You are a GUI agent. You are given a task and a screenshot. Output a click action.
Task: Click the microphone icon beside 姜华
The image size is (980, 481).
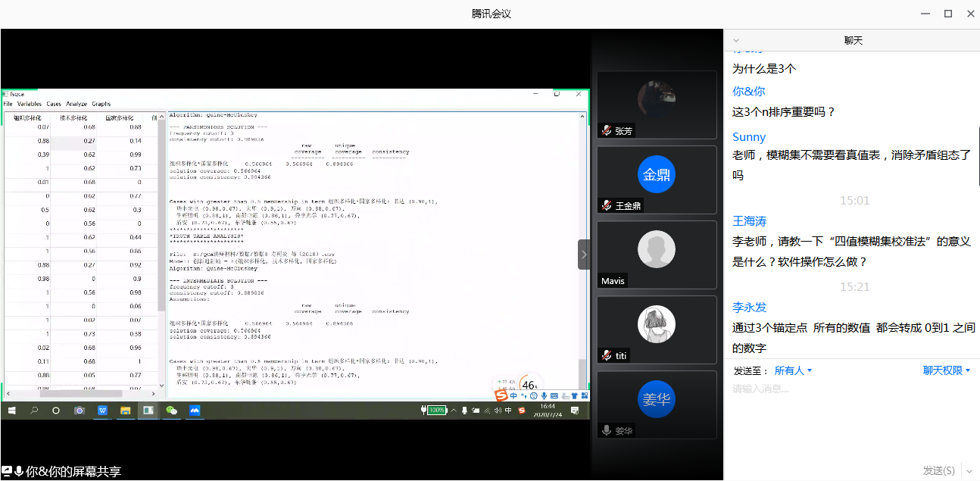(606, 430)
